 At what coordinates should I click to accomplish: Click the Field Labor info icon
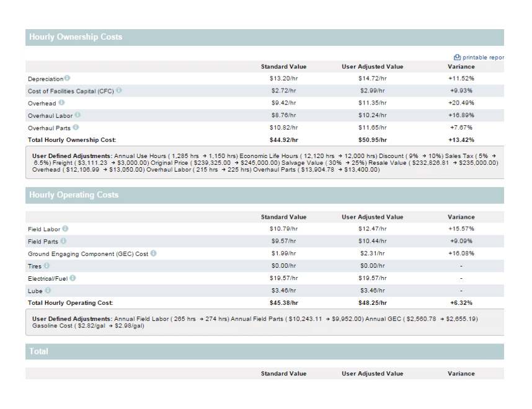[x=65, y=229]
